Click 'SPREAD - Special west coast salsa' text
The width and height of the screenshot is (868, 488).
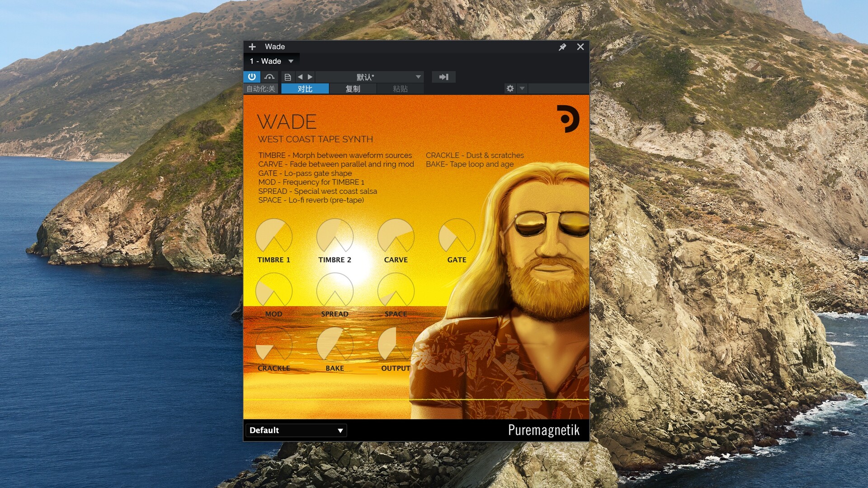pyautogui.click(x=317, y=191)
